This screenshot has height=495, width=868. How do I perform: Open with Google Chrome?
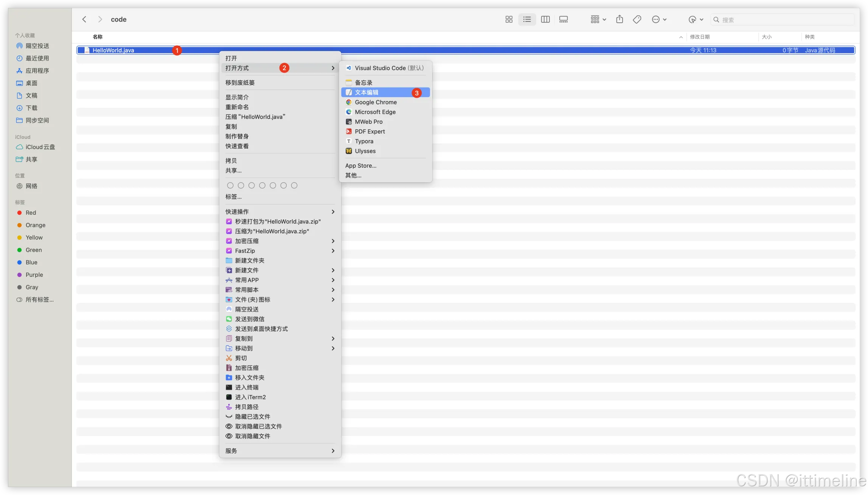pyautogui.click(x=376, y=102)
